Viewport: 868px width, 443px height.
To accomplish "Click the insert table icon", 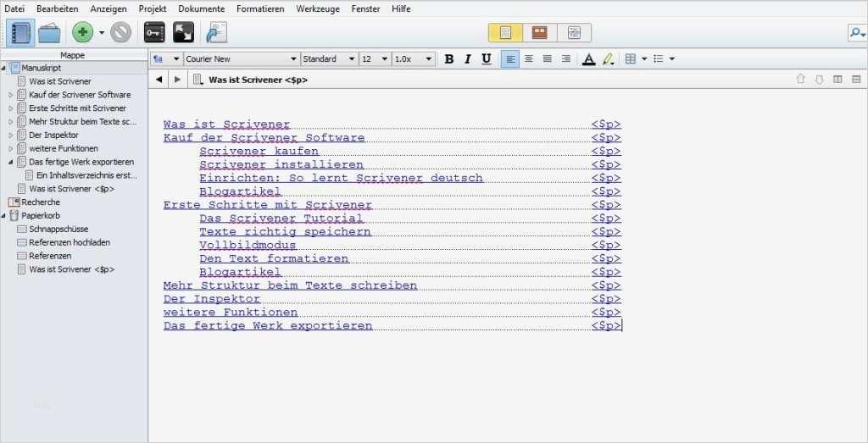I will point(630,58).
